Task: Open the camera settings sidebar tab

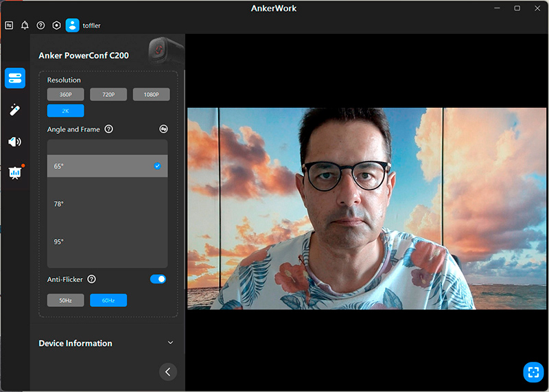Action: [15, 78]
